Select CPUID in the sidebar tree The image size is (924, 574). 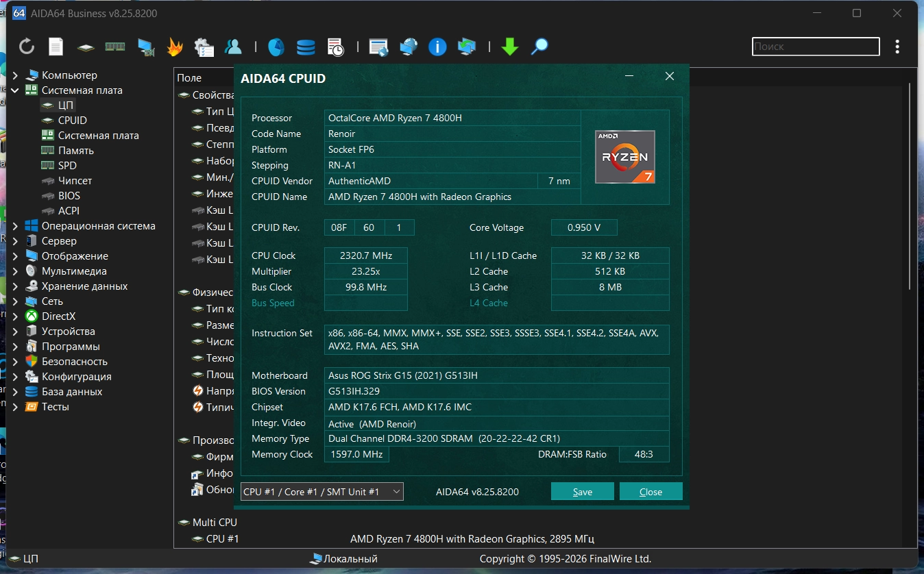pos(72,121)
